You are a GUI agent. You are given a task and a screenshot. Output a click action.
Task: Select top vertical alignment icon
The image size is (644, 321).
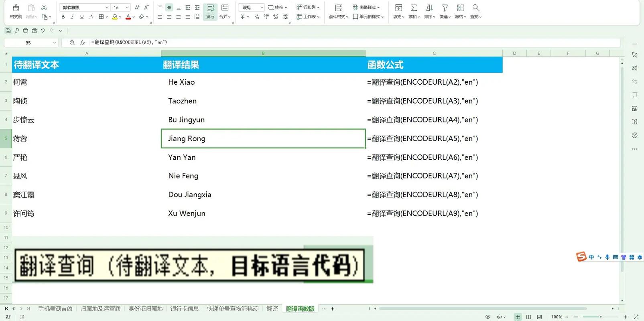pyautogui.click(x=160, y=8)
